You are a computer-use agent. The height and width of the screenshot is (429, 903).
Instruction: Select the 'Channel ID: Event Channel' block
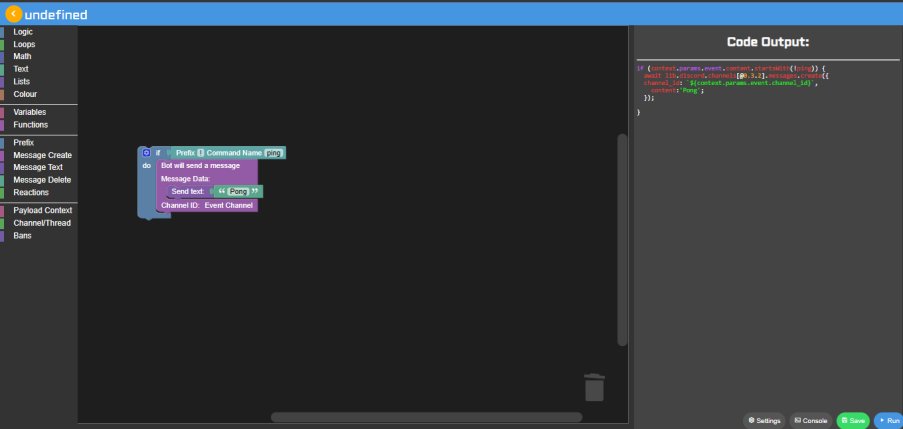click(x=207, y=206)
